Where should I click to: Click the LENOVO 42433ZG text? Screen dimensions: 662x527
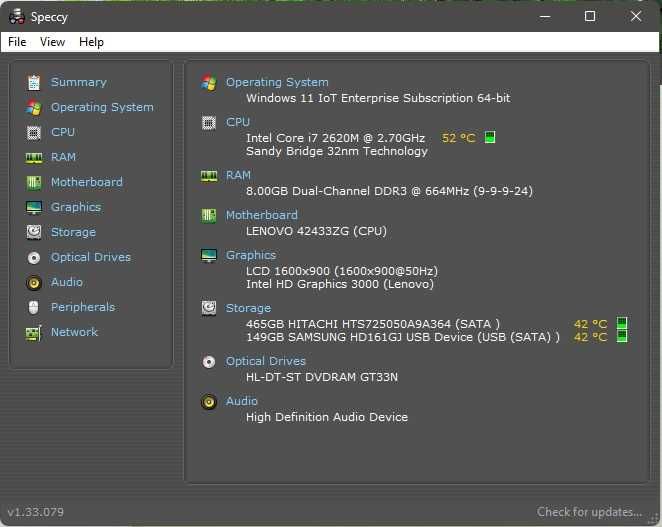(x=316, y=231)
